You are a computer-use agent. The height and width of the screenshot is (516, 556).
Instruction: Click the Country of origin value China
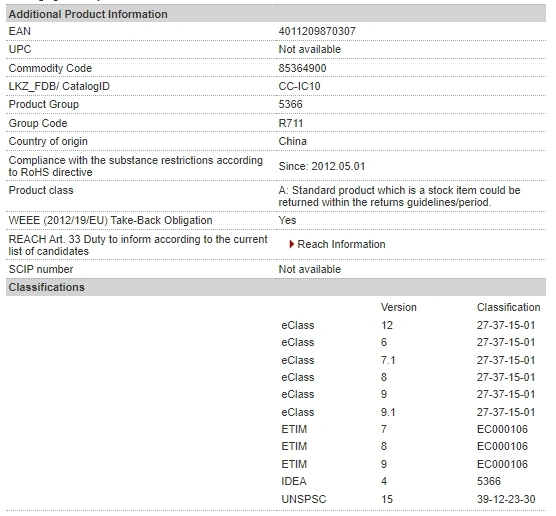(x=292, y=141)
